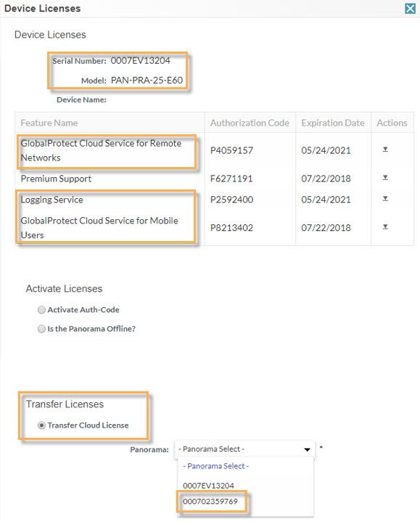Image resolution: width=420 pixels, height=522 pixels.
Task: Click expiration date 05/24/2021 for Logging Service
Action: tap(326, 200)
